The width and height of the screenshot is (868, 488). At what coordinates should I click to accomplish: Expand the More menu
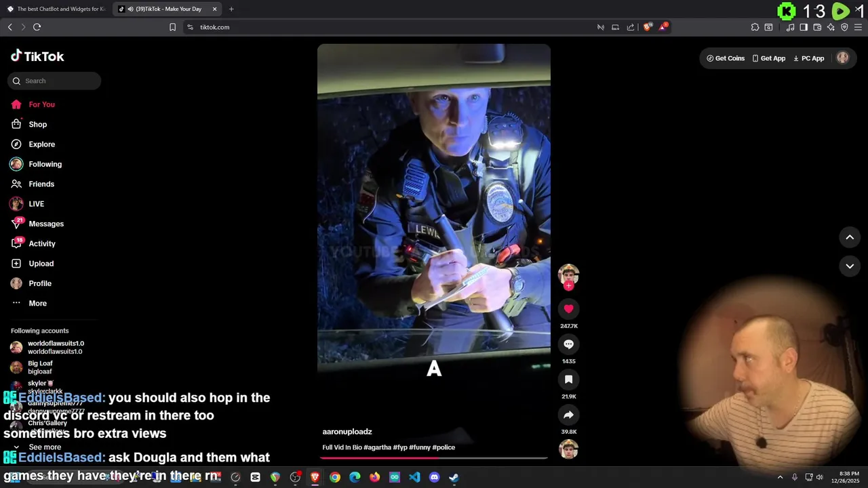[x=37, y=303]
